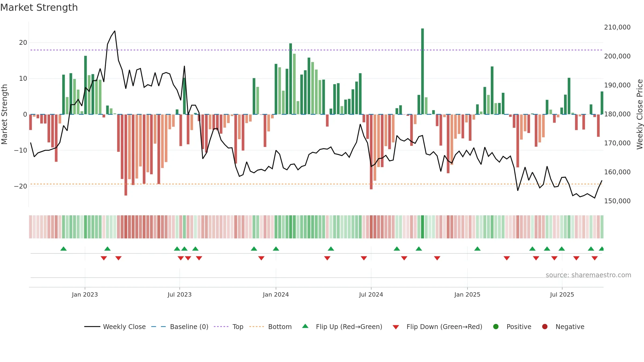Click the Jan 2023 axis label
Image resolution: width=644 pixels, height=362 pixels.
[85, 295]
